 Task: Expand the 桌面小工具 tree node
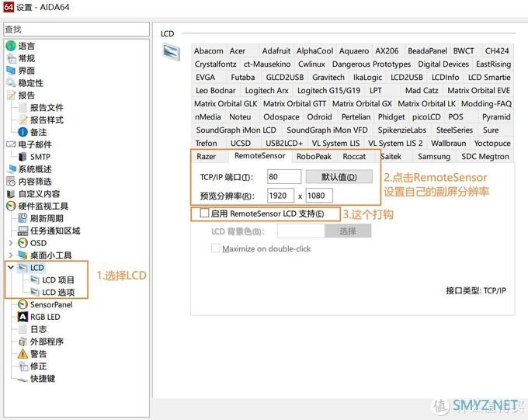point(11,255)
